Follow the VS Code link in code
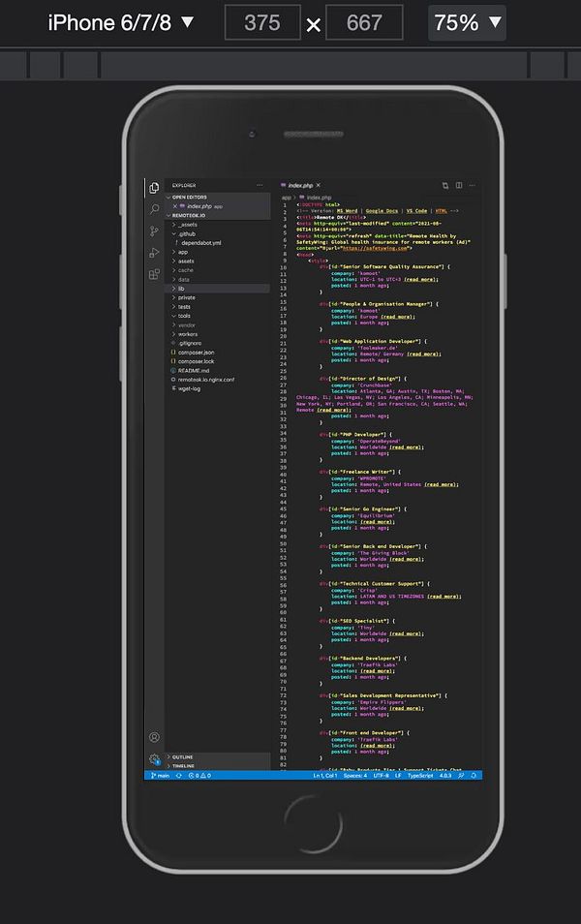Screen dimensions: 581x924 (416, 211)
